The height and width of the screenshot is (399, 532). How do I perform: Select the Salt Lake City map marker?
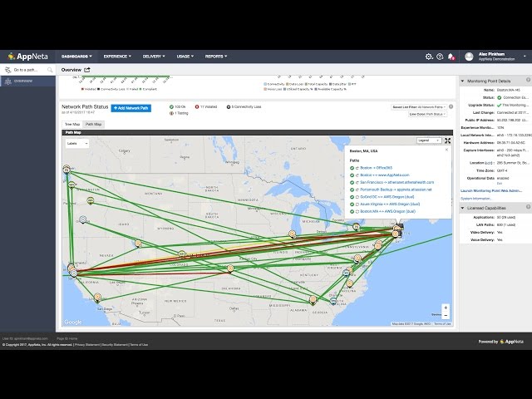[138, 244]
